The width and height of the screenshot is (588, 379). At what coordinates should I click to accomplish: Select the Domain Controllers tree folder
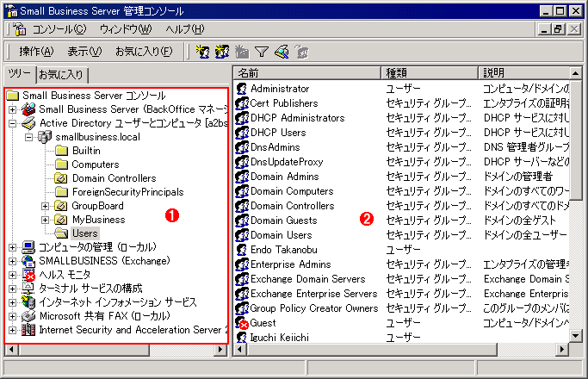coord(114,178)
